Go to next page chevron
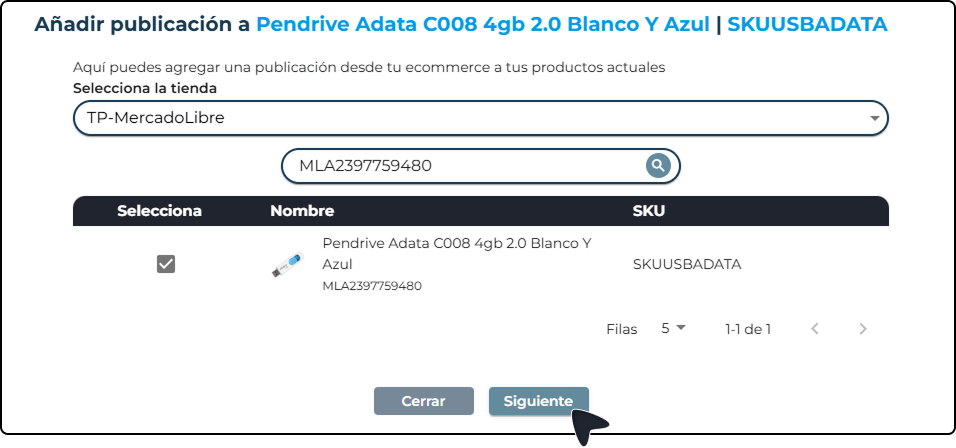The width and height of the screenshot is (956, 448). [x=863, y=328]
